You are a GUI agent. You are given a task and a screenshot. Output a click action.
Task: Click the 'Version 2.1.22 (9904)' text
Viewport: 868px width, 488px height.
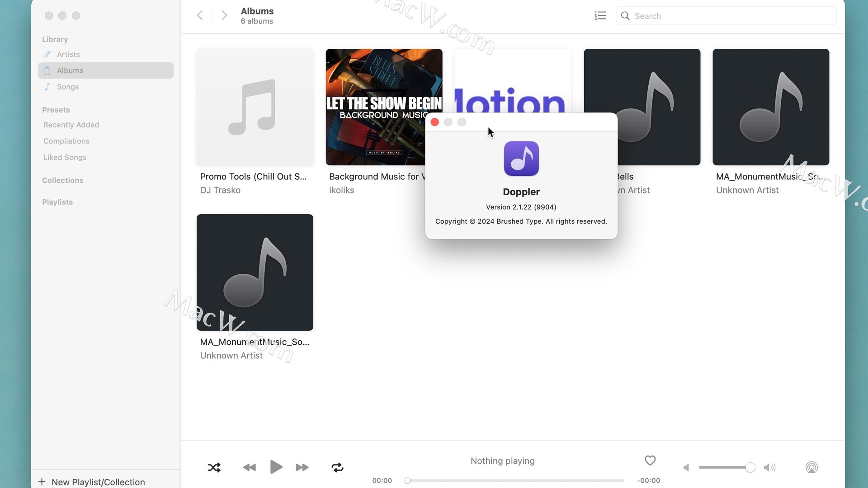coord(521,207)
